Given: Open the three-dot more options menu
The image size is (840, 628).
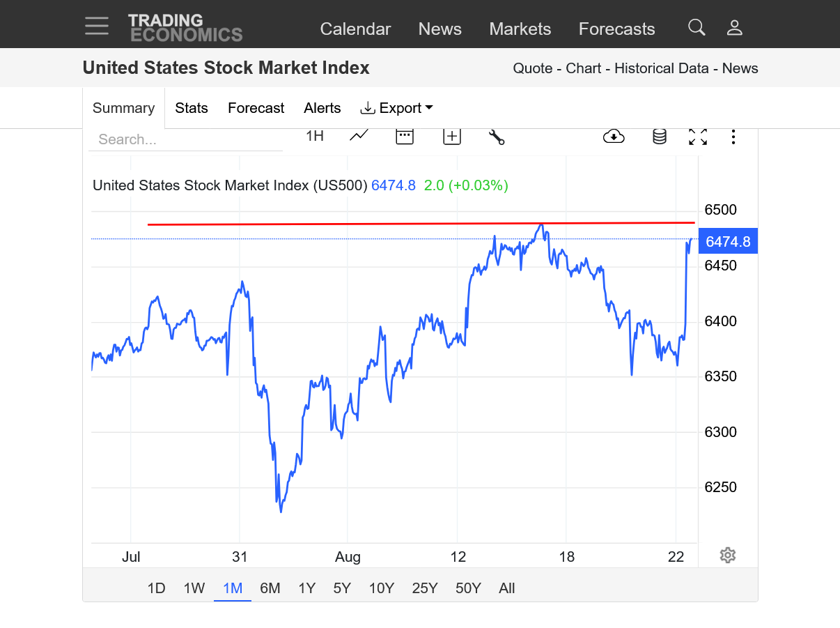Looking at the screenshot, I should (x=733, y=137).
